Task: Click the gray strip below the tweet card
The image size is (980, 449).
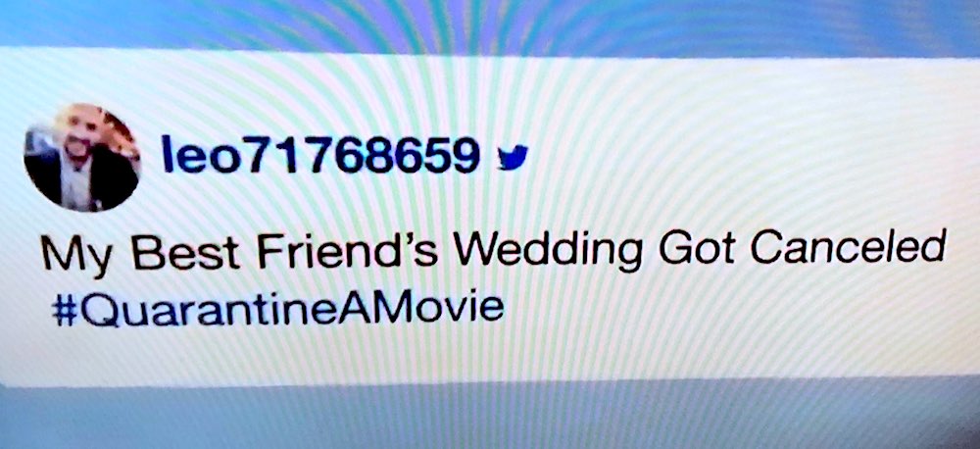Action: click(x=490, y=416)
